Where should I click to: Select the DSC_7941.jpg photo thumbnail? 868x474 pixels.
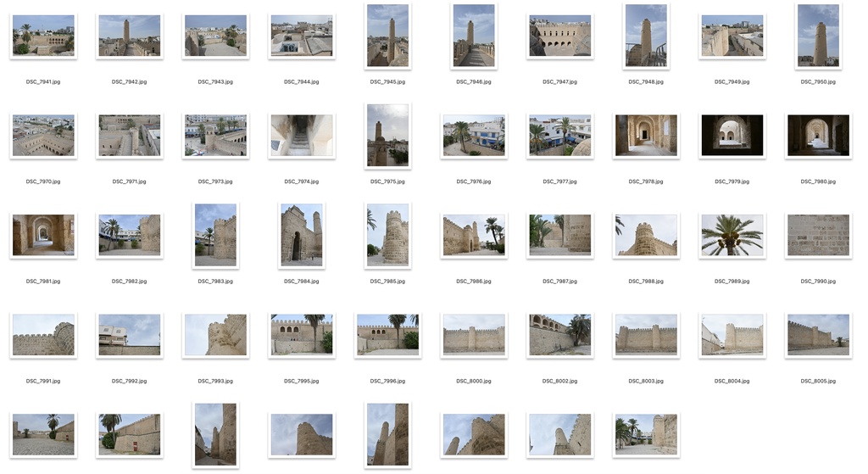[43, 36]
